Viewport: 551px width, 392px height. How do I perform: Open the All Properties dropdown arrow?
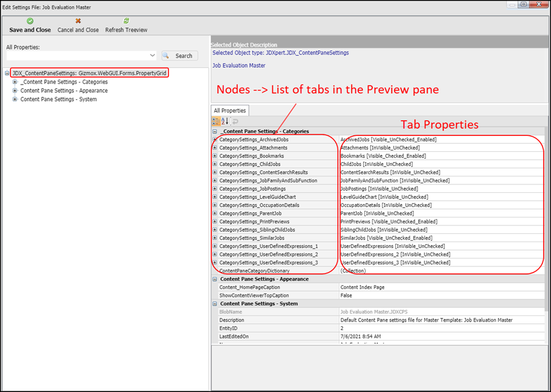click(152, 56)
